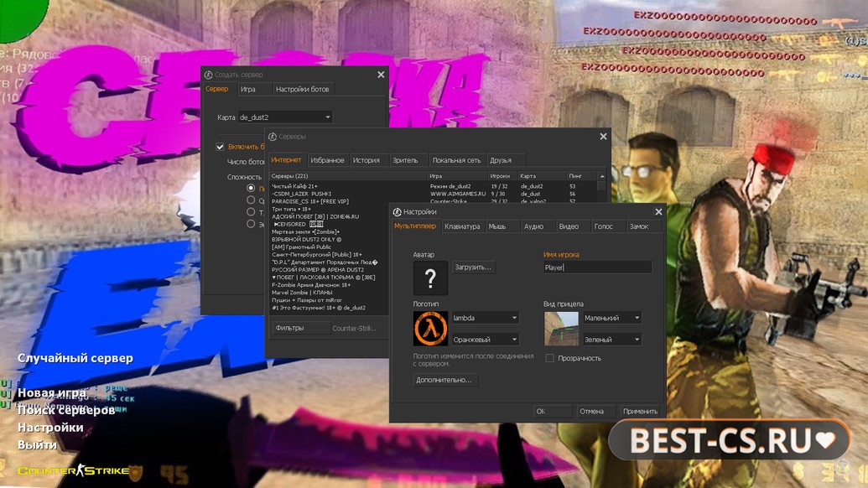Click the Загрузить... avatar button
This screenshot has height=488, width=868.
[x=473, y=267]
